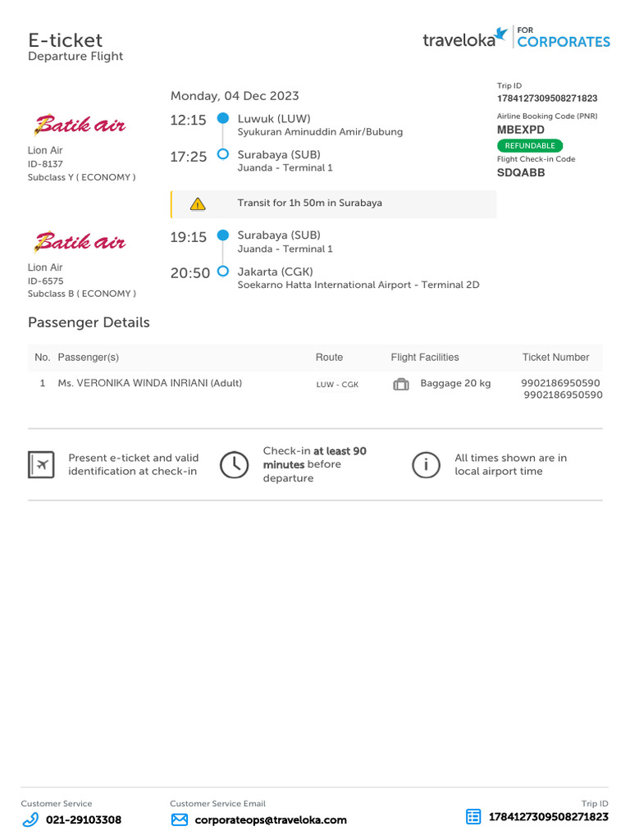The image size is (630, 840).
Task: Click the transit warning triangle icon
Action: [198, 204]
